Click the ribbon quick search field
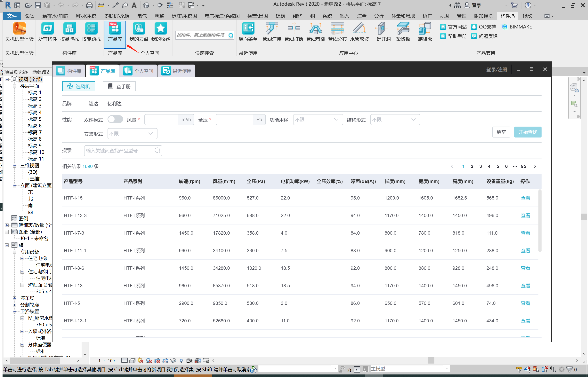This screenshot has width=588, height=377. tap(205, 35)
